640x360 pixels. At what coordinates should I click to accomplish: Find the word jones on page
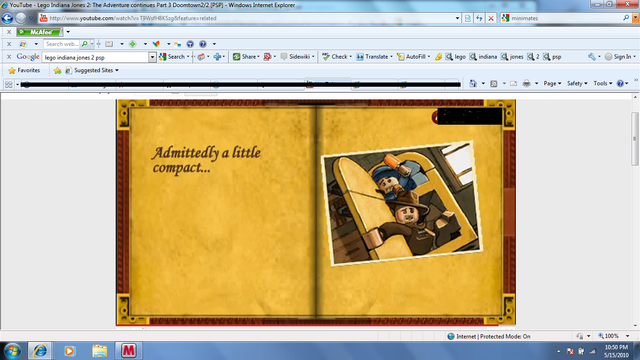coord(512,57)
